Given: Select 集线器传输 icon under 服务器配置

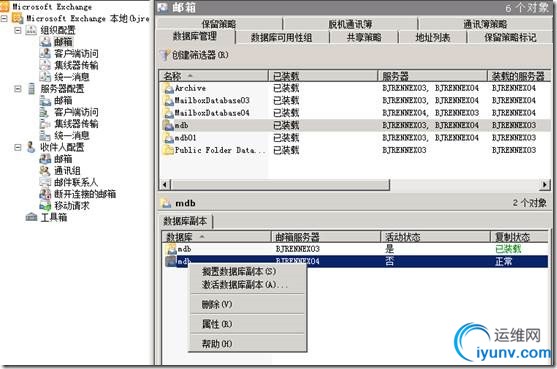Looking at the screenshot, I should coord(45,124).
